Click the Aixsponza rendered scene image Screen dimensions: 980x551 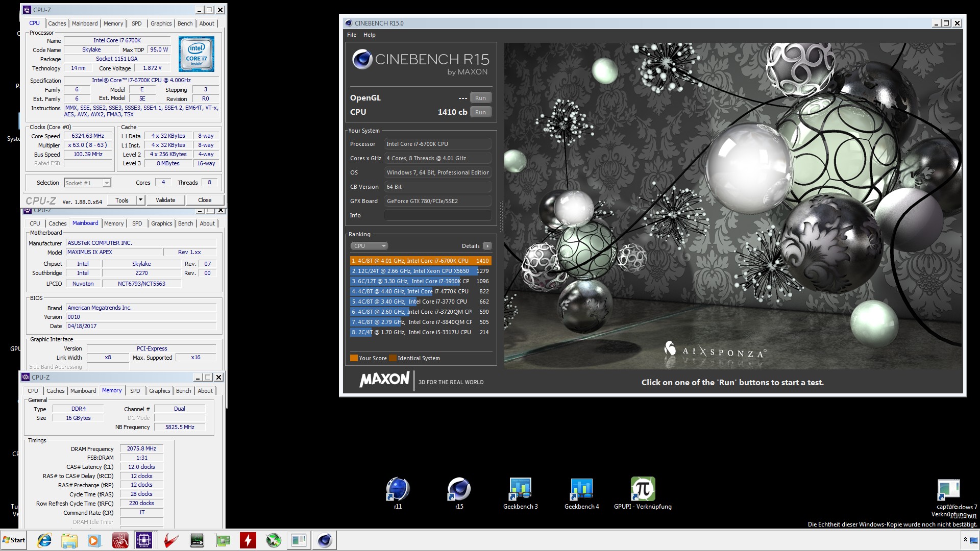click(733, 206)
